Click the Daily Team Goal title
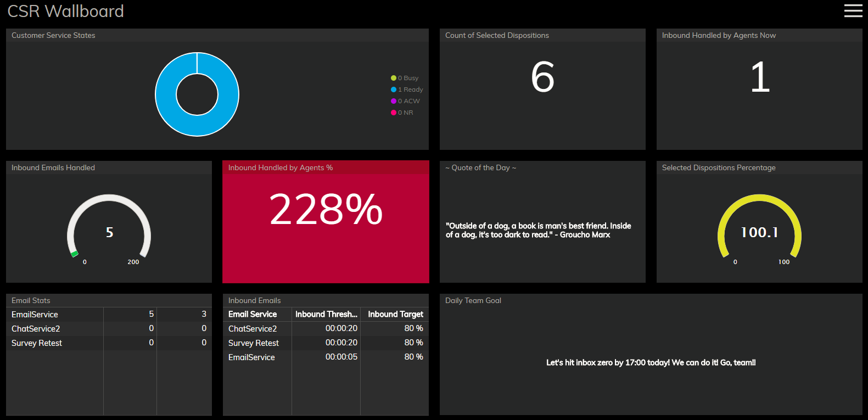The width and height of the screenshot is (868, 420). click(x=473, y=300)
